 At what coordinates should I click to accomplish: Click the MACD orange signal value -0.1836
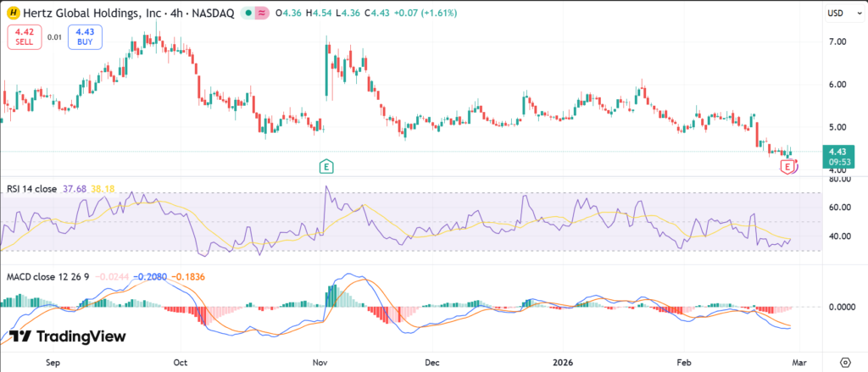click(x=187, y=277)
